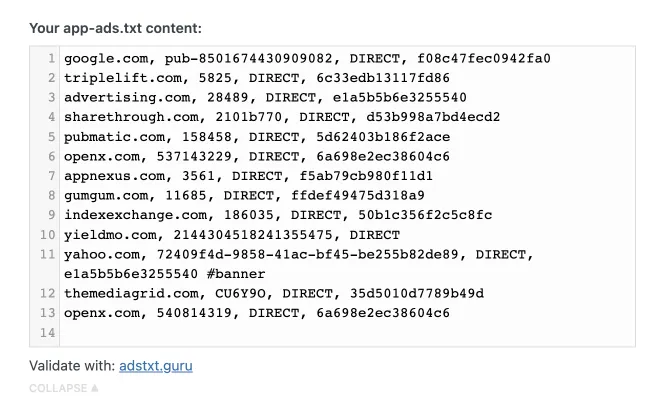Select the openx.com 540814319 line

[x=257, y=313]
